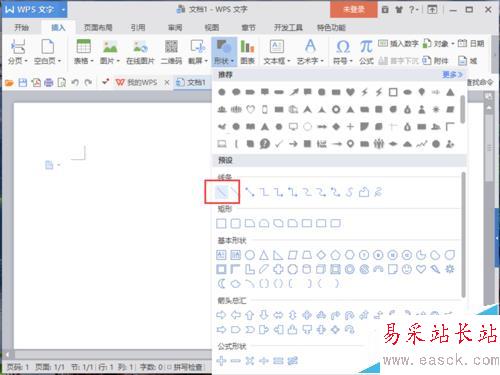Open the WPS 文字 application menu
Viewport: 500px width, 375px height.
[35, 9]
